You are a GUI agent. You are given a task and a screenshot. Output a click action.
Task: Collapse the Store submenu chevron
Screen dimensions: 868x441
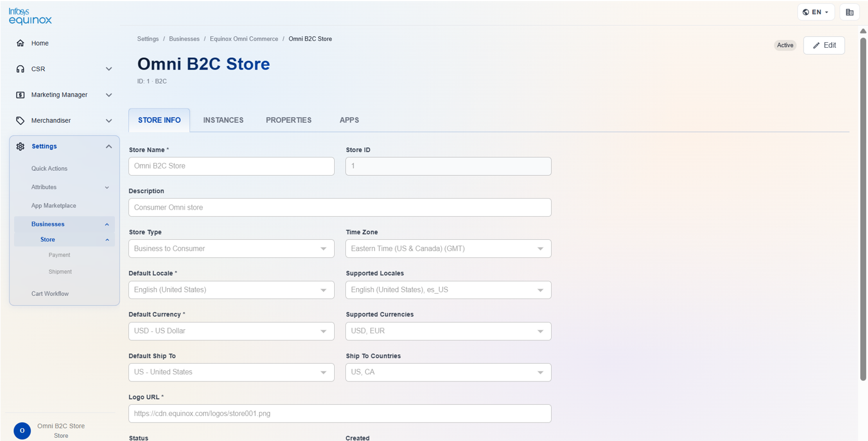tap(107, 240)
